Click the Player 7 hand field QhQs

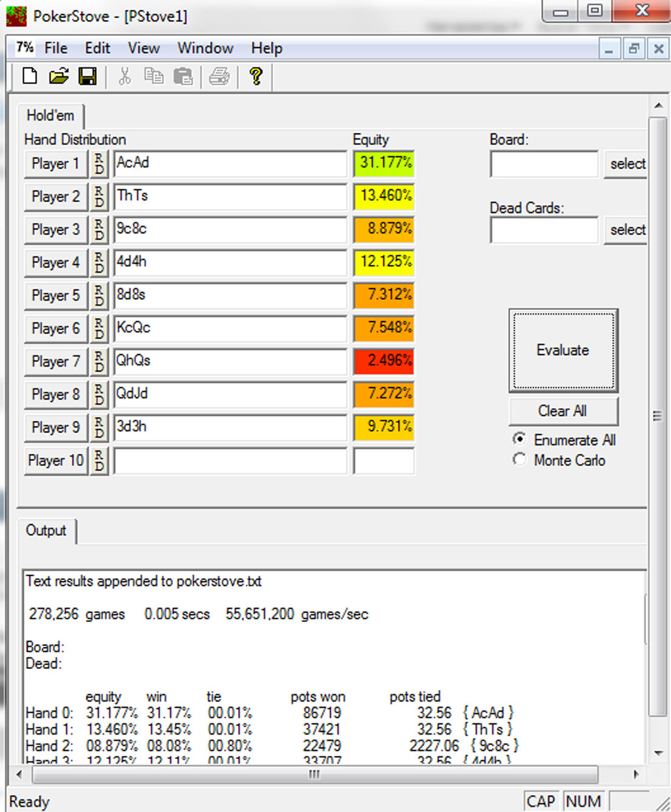(230, 361)
